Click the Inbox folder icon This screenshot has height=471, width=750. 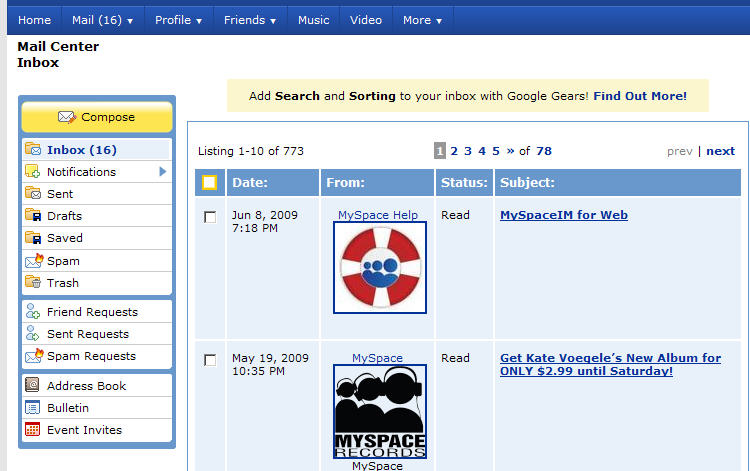pyautogui.click(x=33, y=149)
